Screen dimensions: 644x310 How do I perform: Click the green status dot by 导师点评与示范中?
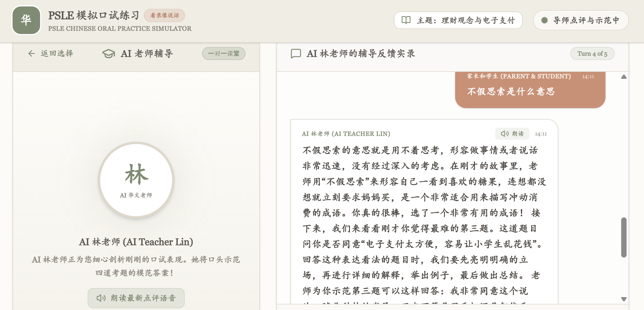click(x=544, y=20)
